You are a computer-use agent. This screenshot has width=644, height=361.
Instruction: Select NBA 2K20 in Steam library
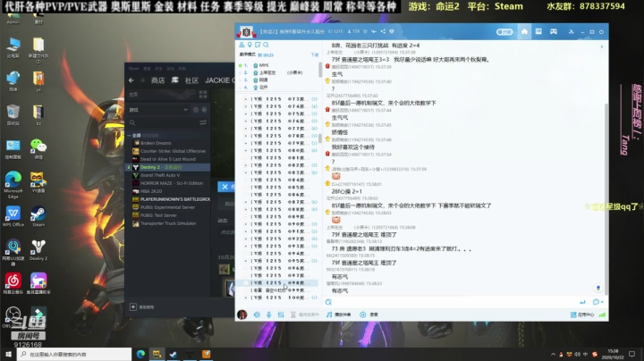tap(168, 191)
